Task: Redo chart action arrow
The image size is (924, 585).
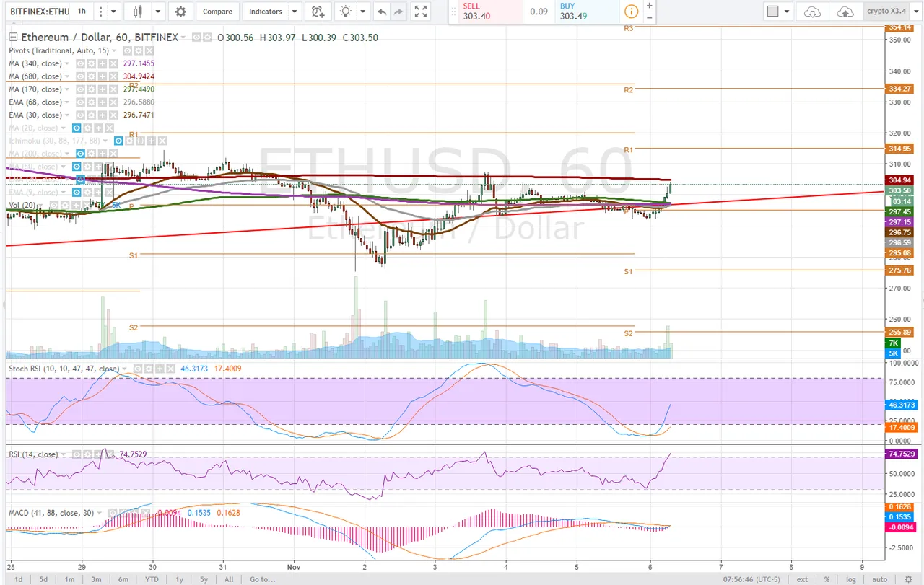Action: pyautogui.click(x=400, y=12)
